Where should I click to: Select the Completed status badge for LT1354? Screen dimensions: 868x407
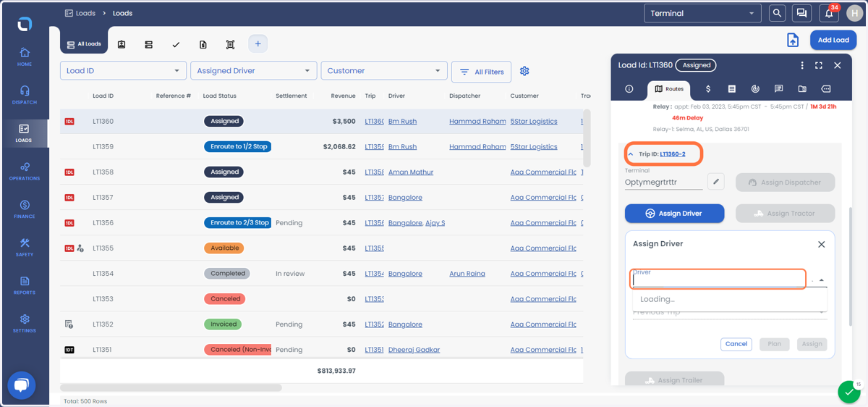tap(227, 274)
